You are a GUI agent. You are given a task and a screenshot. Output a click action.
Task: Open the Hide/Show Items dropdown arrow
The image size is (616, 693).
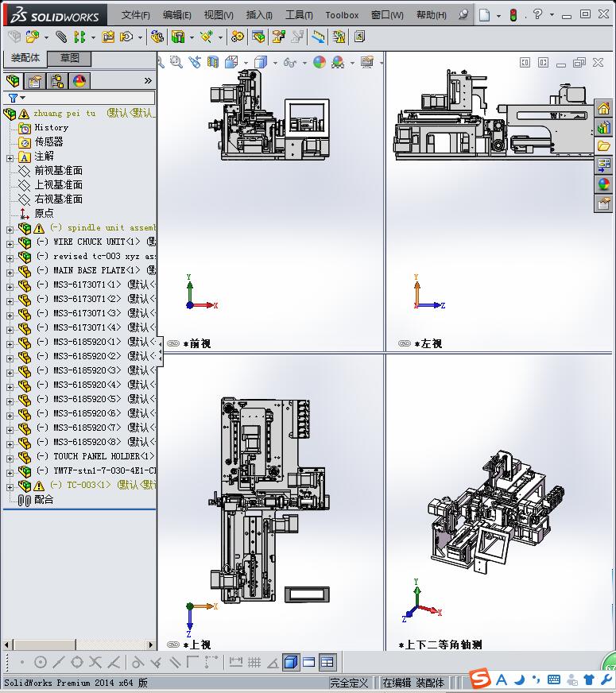tap(304, 63)
